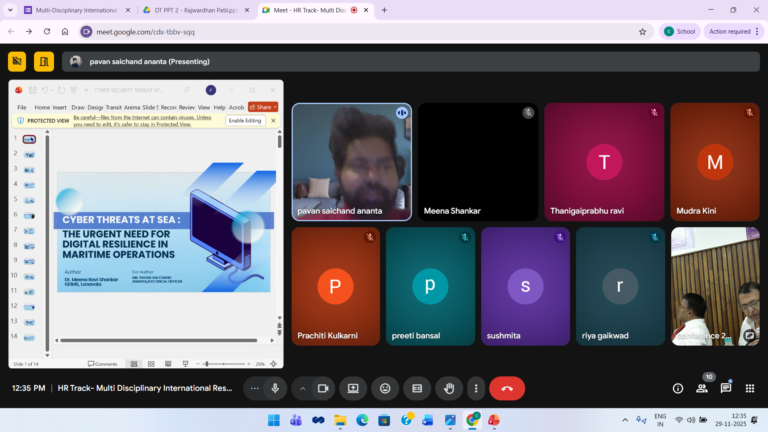This screenshot has width=768, height=432.
Task: Click the site info icon in address bar
Action: coord(86,31)
